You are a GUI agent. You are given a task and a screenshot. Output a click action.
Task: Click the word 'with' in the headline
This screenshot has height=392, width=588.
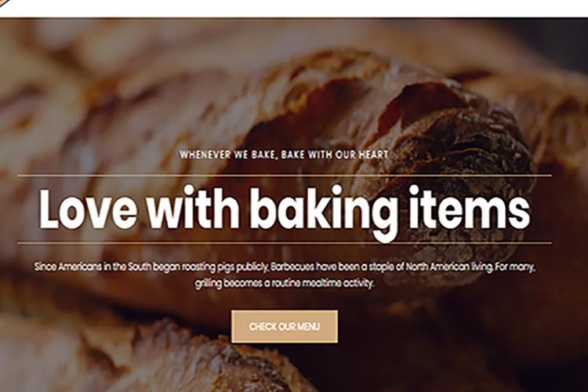pos(193,208)
